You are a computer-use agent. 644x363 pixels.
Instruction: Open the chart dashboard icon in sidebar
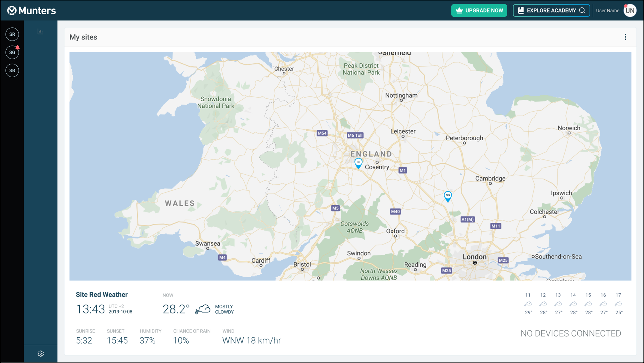point(40,31)
